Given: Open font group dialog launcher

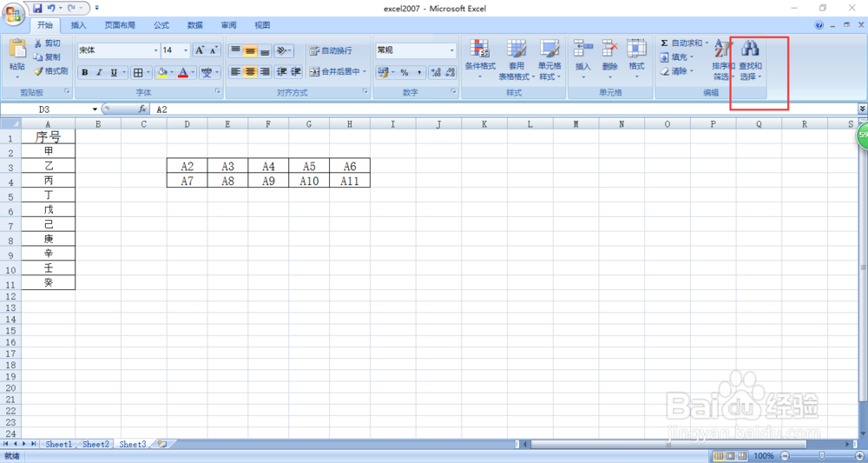Looking at the screenshot, I should 220,91.
